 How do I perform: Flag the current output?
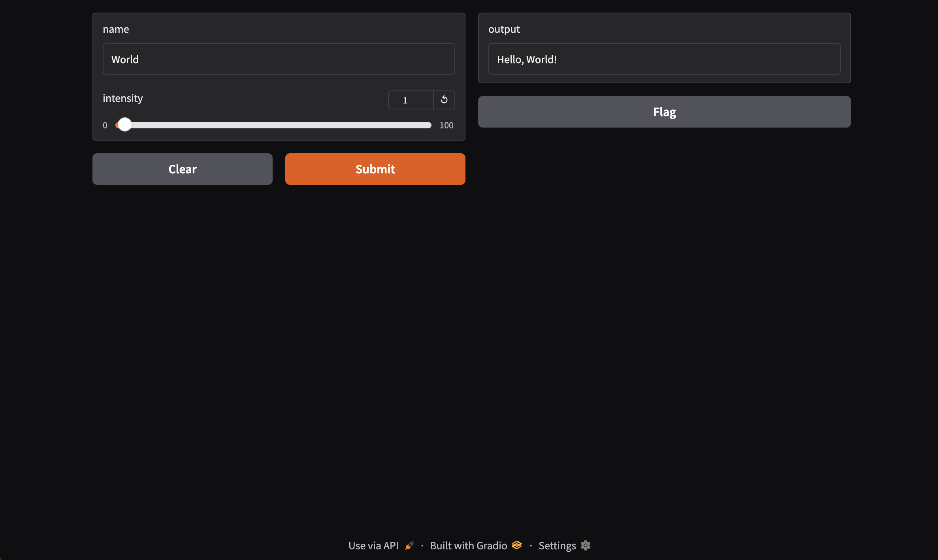click(664, 112)
